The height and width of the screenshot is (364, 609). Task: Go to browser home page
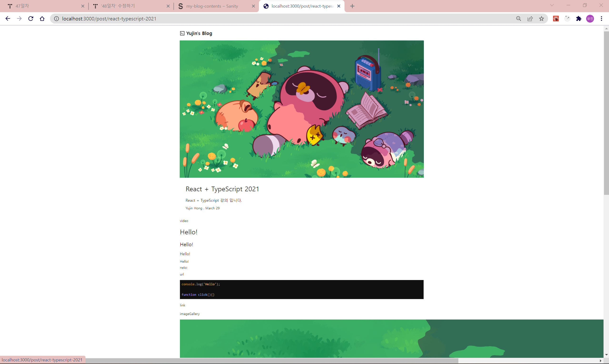tap(42, 19)
